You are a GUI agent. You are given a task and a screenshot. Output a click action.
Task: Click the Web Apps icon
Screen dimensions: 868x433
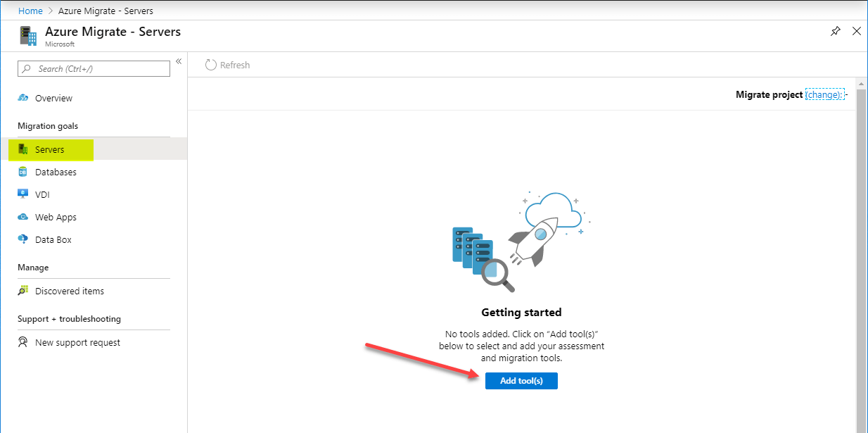coord(23,217)
